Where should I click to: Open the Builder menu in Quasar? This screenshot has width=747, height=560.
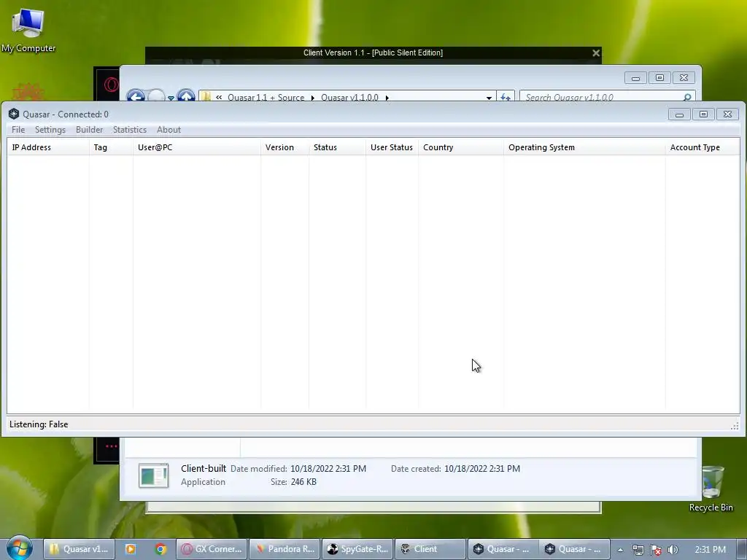pyautogui.click(x=89, y=130)
